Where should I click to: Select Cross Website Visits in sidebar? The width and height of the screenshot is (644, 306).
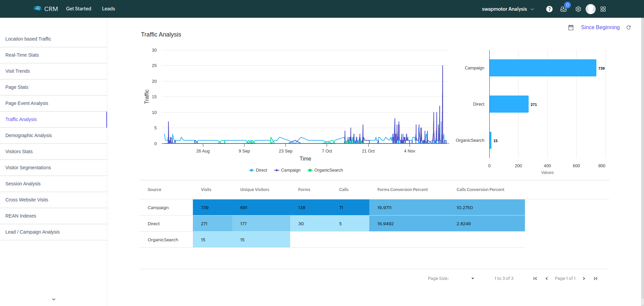(53, 200)
